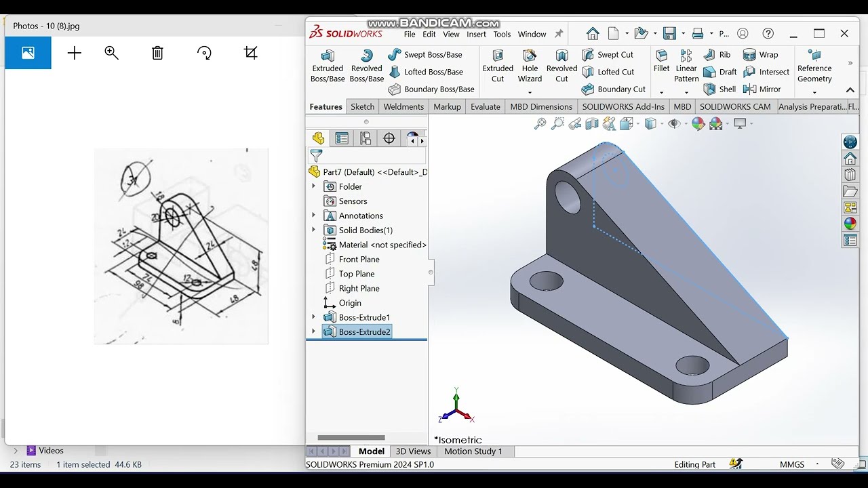Viewport: 868px width, 488px height.
Task: Click the Boundary Cut tool
Action: click(x=614, y=89)
